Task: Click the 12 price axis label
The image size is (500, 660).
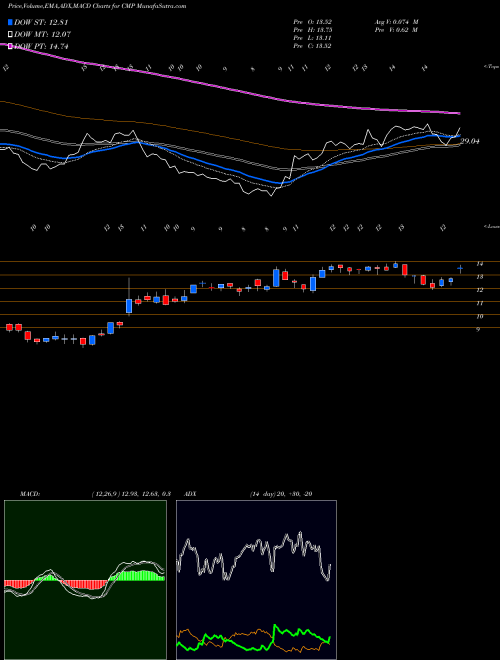Action: click(479, 290)
